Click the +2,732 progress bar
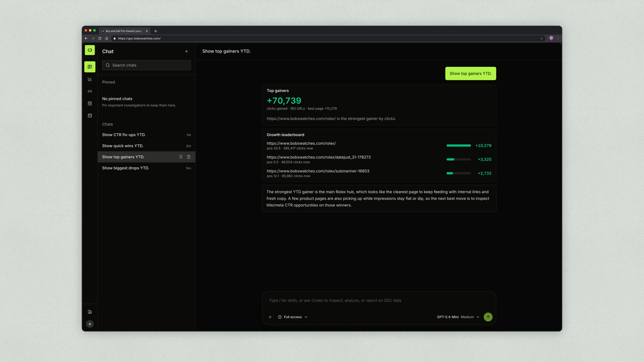This screenshot has width=644, height=362. click(459, 173)
